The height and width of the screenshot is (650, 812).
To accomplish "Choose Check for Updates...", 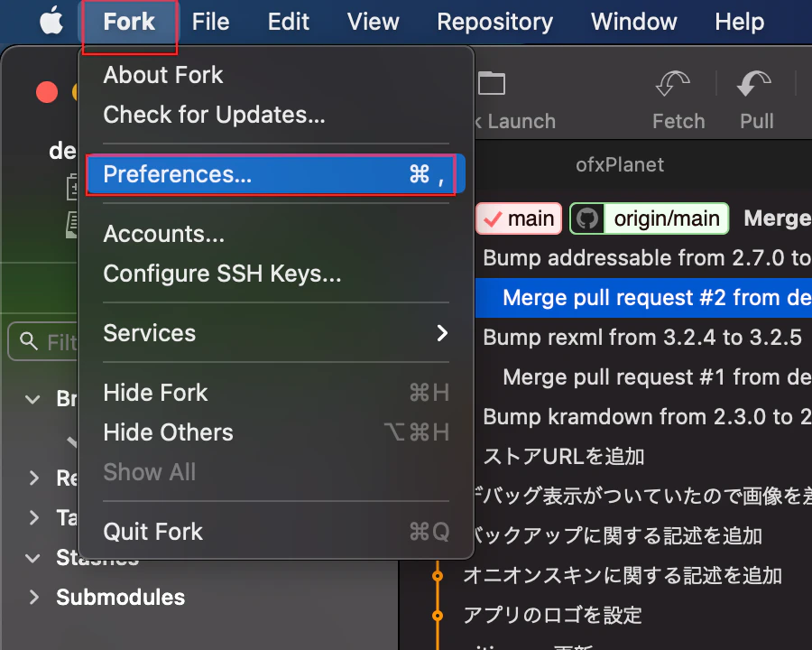I will coord(276,115).
